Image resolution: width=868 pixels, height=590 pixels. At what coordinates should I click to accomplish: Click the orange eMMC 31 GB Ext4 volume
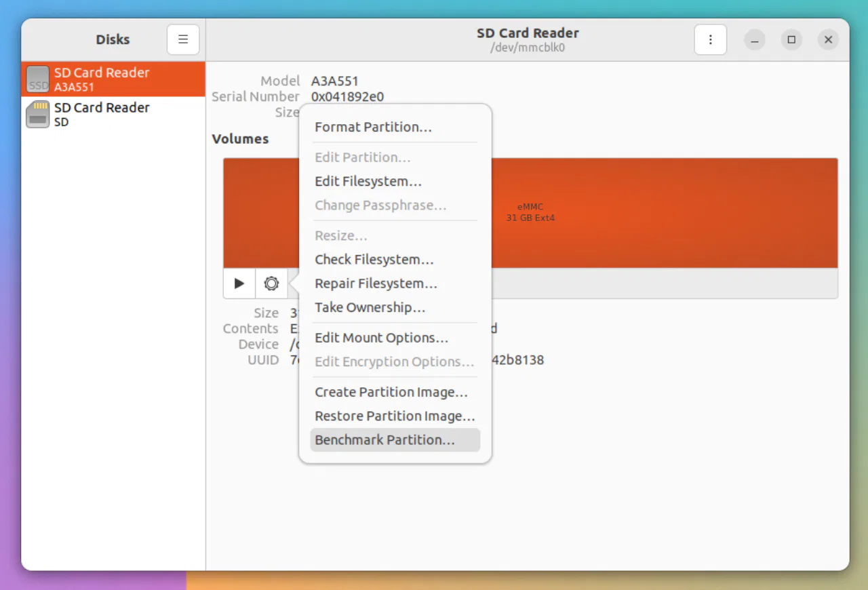point(644,212)
